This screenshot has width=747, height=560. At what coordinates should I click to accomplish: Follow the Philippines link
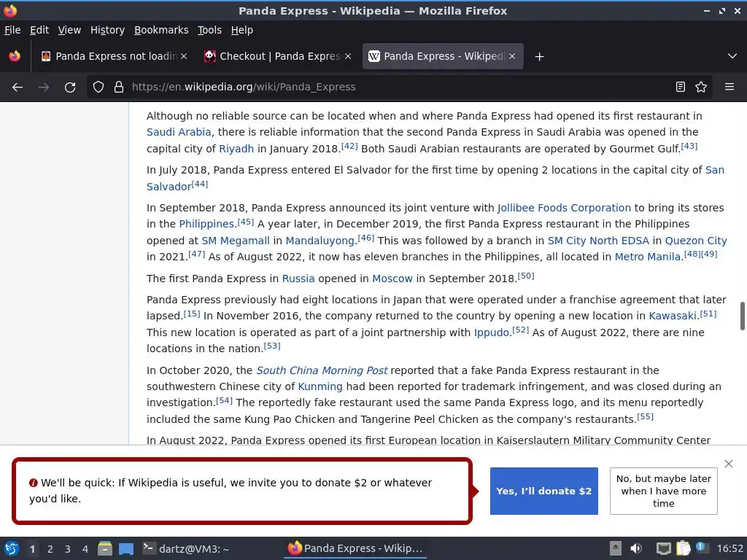tap(206, 224)
